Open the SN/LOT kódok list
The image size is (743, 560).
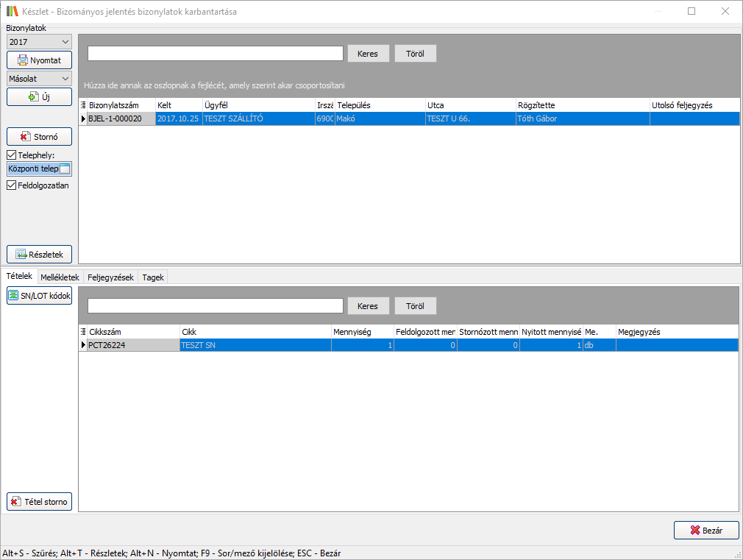[x=39, y=296]
